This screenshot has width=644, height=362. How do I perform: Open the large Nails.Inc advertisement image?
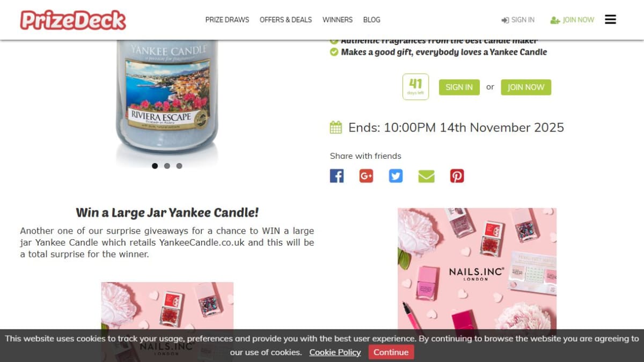[x=477, y=269]
